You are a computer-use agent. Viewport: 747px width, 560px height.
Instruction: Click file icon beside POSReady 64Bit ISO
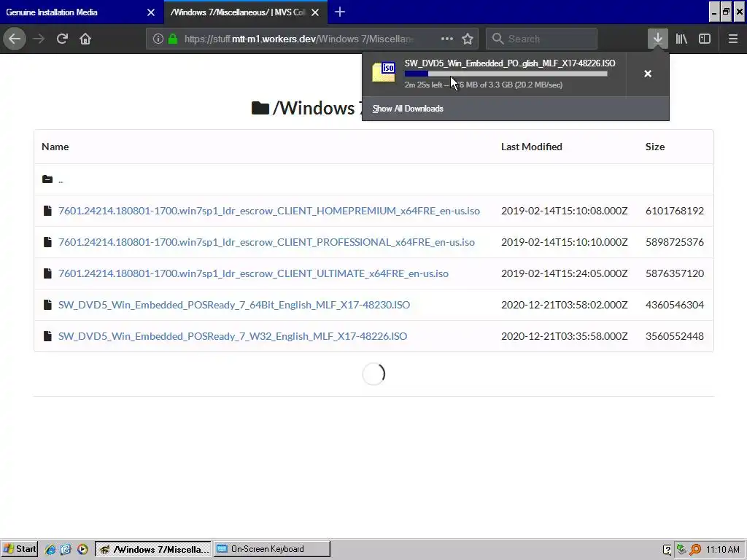pos(47,305)
